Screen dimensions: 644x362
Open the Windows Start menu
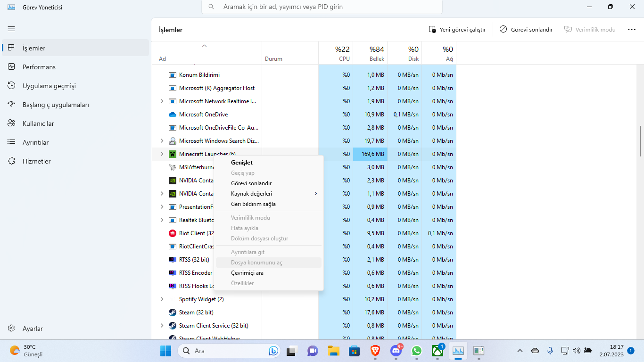coord(165,351)
